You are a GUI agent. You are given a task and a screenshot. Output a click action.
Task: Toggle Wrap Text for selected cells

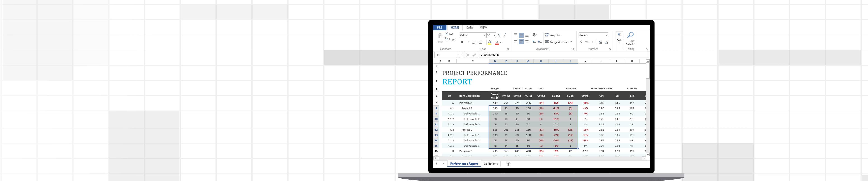point(553,35)
